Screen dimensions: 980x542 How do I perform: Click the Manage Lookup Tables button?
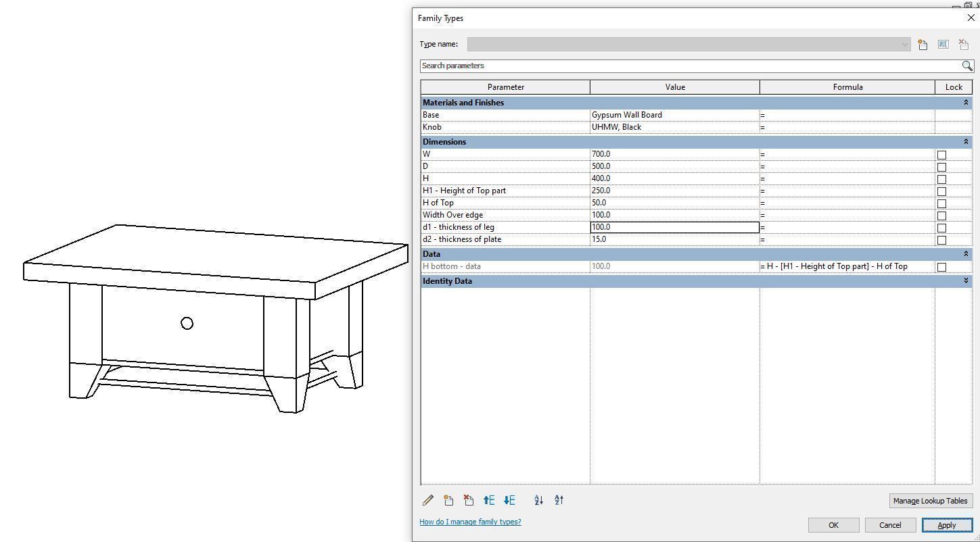931,501
